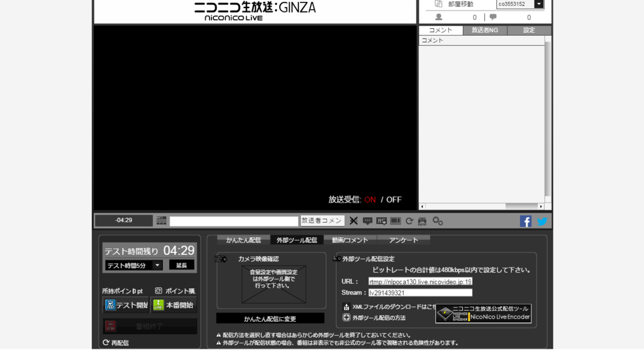Screen dimensions: 644x350
Task: Click the right arrow of horizontal scrollbar
Action: pos(541,206)
